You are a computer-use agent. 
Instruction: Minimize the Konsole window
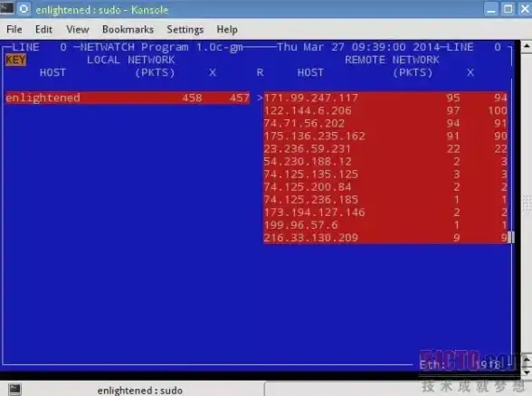coord(491,9)
